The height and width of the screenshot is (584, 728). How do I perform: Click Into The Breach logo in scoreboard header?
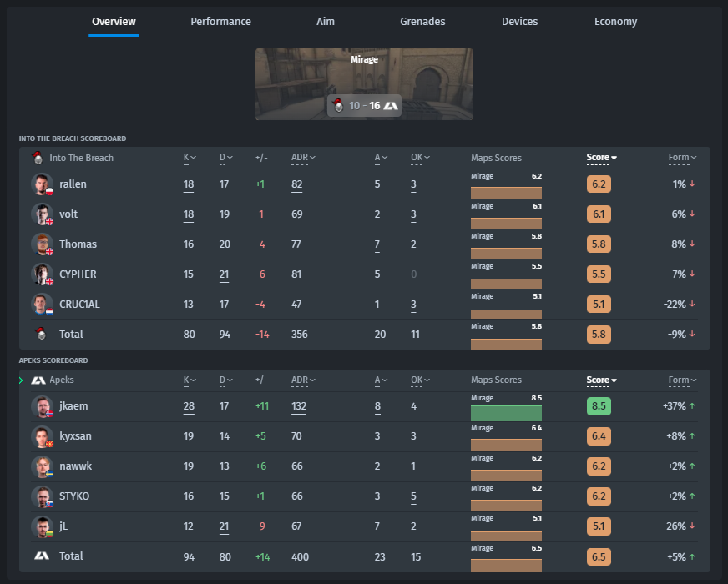[x=38, y=158]
